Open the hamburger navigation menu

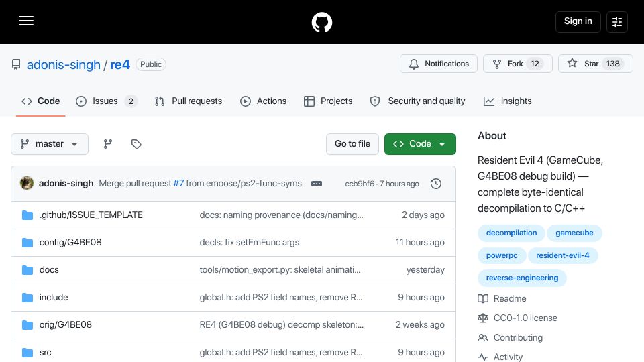coord(26,21)
